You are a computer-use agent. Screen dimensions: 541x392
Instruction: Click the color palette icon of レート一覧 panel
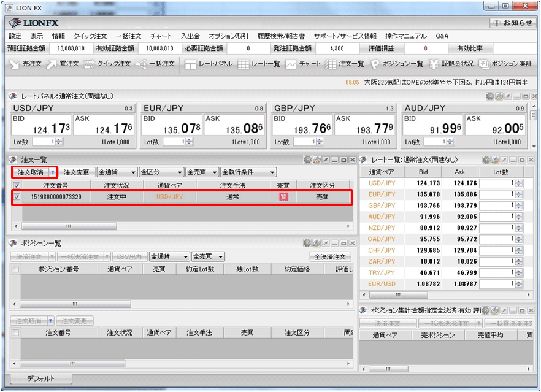point(496,159)
